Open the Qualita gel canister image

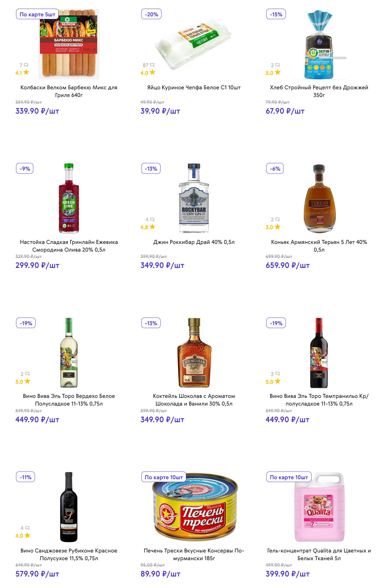319,507
